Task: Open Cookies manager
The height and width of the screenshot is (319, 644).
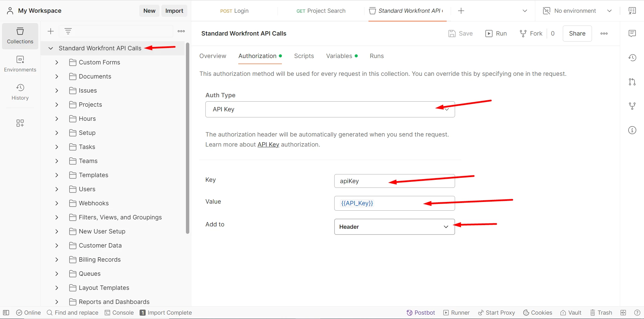Action: [x=538, y=313]
